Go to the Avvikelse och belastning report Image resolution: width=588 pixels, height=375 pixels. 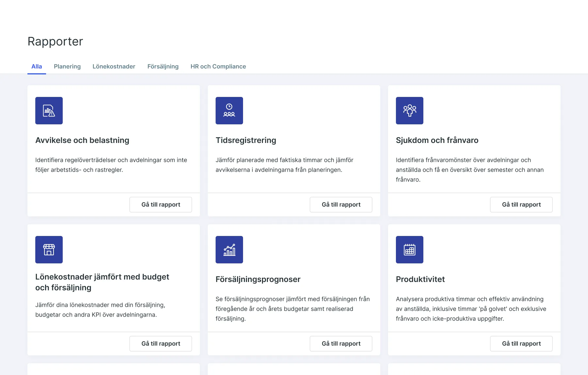coord(161,205)
